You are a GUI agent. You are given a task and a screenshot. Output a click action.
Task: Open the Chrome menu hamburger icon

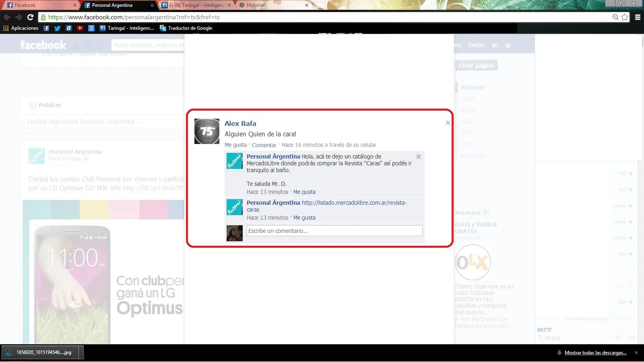(638, 17)
